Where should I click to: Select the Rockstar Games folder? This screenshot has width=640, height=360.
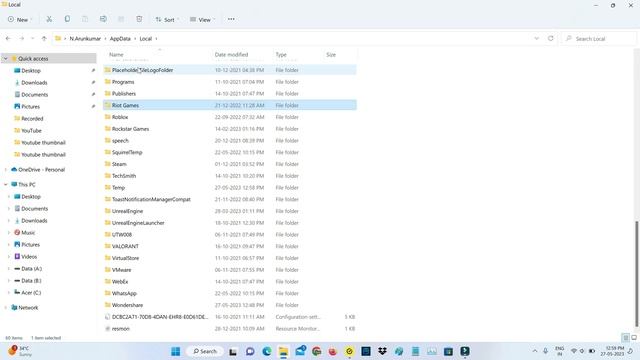(230, 129)
